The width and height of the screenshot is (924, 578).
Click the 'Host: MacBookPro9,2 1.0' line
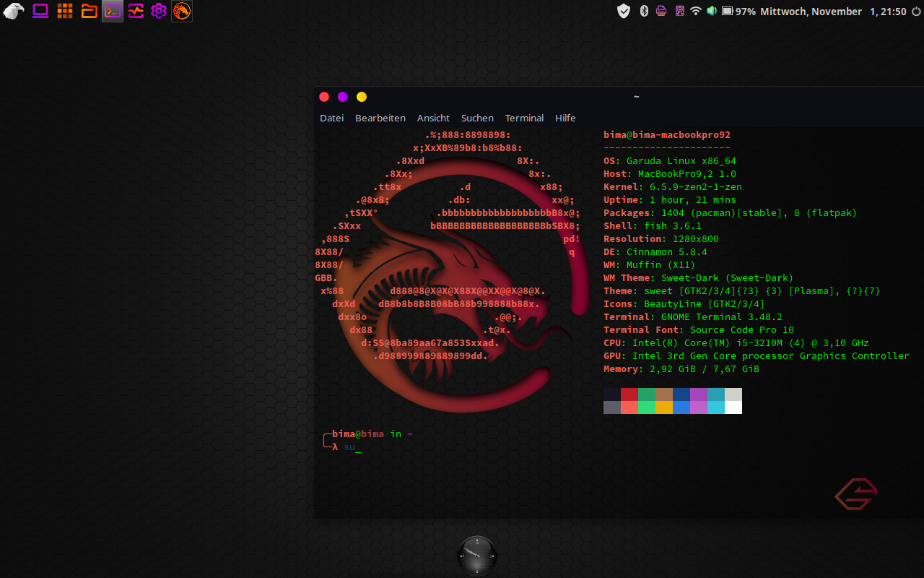[670, 174]
